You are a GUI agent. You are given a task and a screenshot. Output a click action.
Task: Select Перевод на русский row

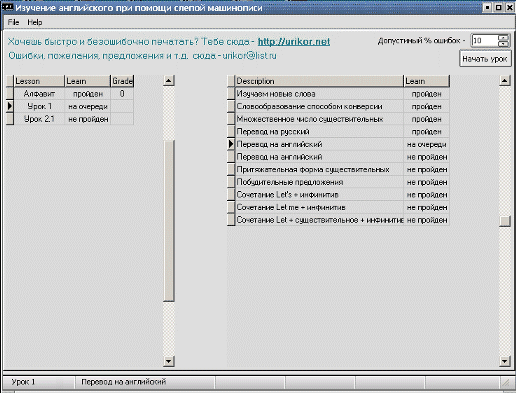338,132
